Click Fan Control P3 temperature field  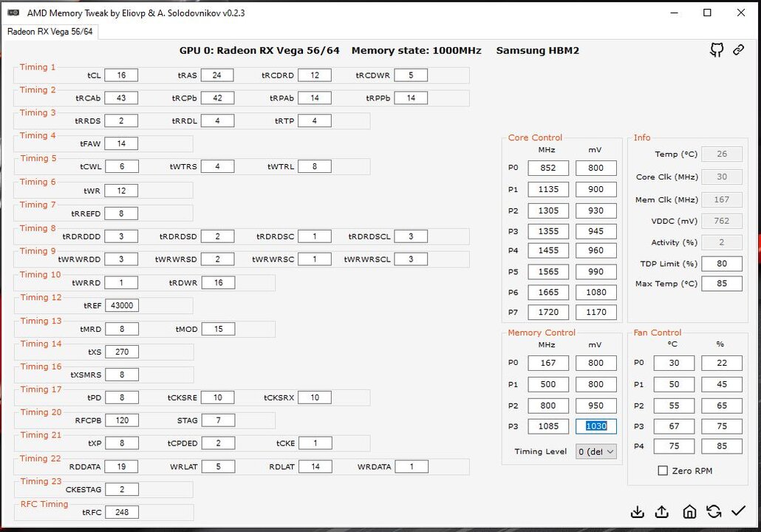pos(674,426)
